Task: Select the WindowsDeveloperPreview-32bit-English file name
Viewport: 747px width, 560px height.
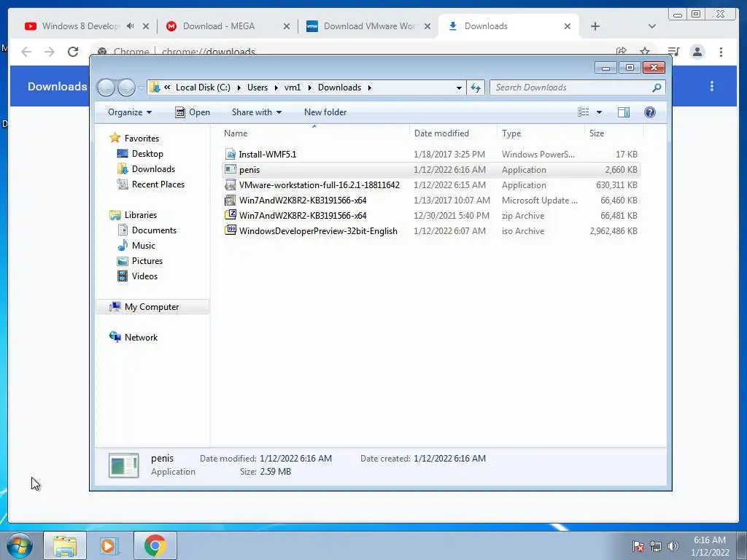Action: pyautogui.click(x=318, y=231)
